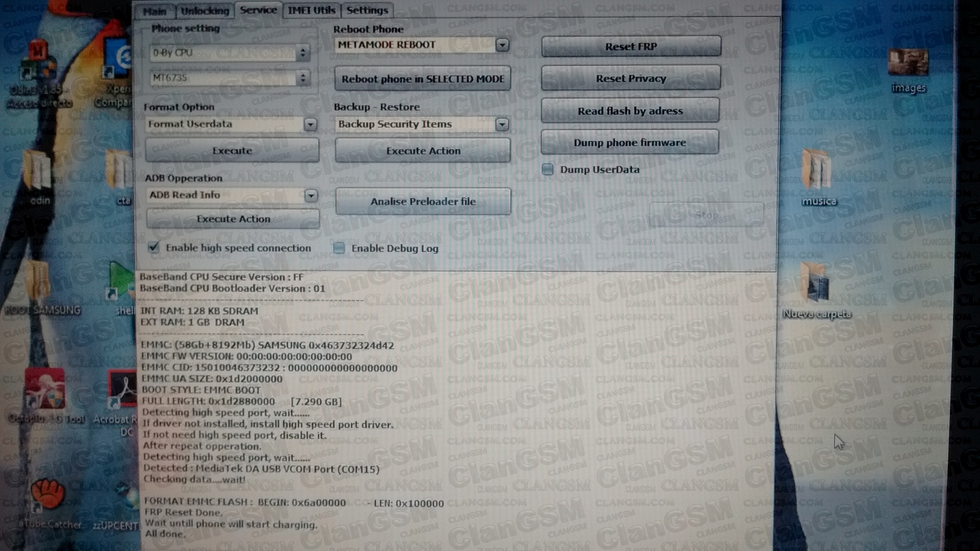Open the images desktop icon
980x551 pixels.
pos(908,71)
